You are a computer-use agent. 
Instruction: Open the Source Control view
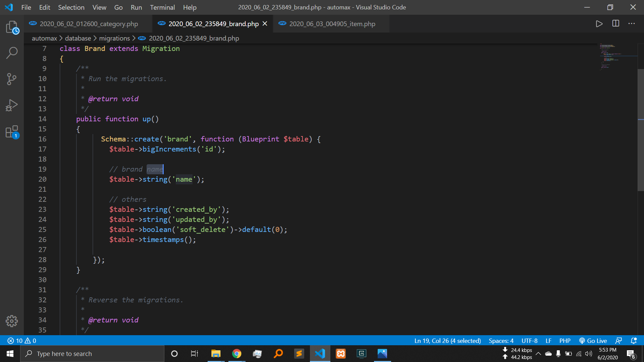coord(12,79)
